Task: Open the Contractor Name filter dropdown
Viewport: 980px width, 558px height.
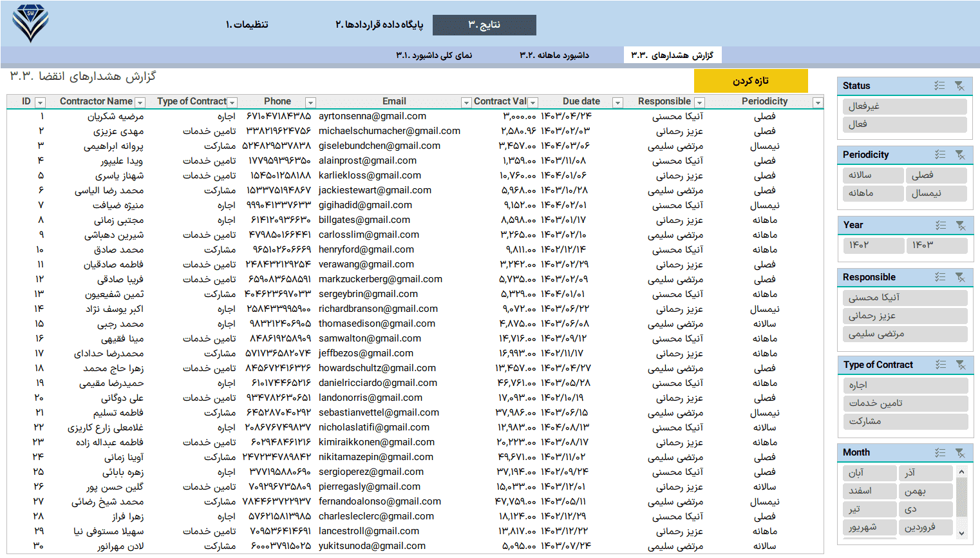Action: (140, 102)
